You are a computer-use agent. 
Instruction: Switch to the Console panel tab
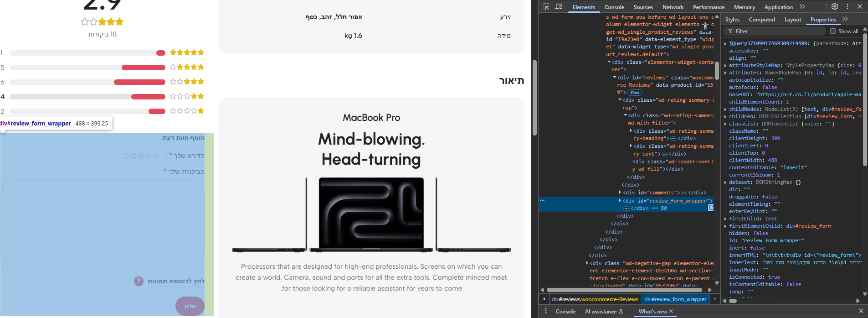click(x=614, y=7)
